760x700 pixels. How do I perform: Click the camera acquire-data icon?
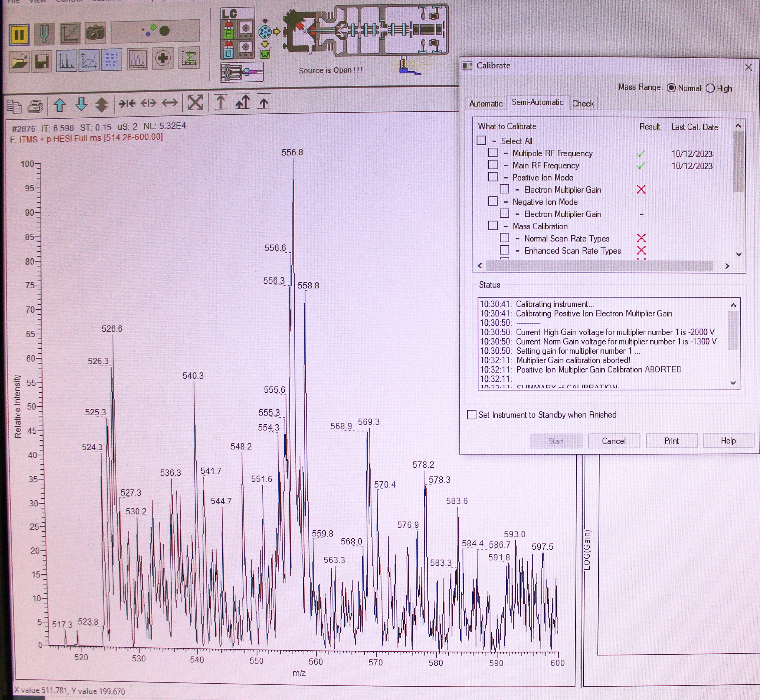(95, 33)
